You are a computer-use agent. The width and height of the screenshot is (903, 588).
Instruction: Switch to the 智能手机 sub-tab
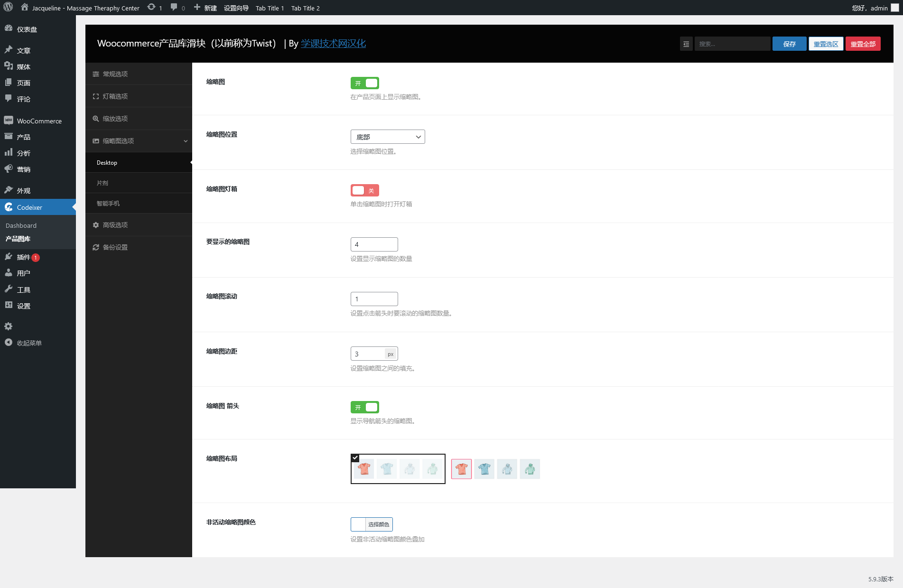108,203
